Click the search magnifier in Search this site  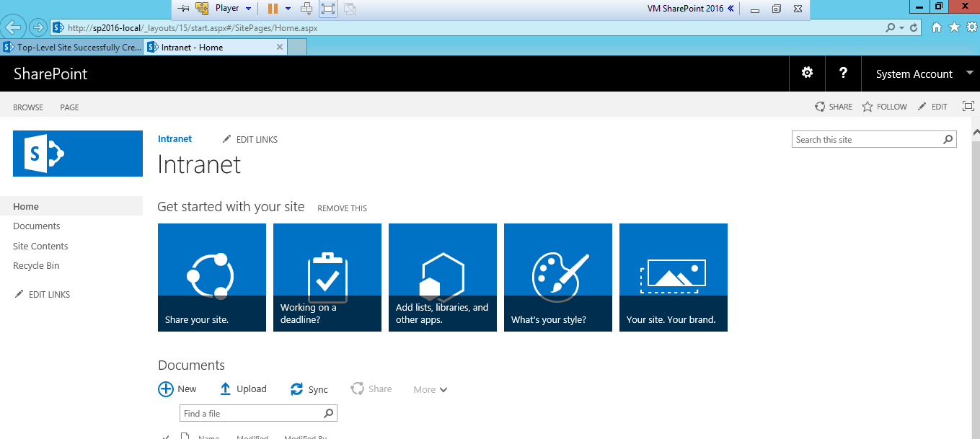click(948, 140)
